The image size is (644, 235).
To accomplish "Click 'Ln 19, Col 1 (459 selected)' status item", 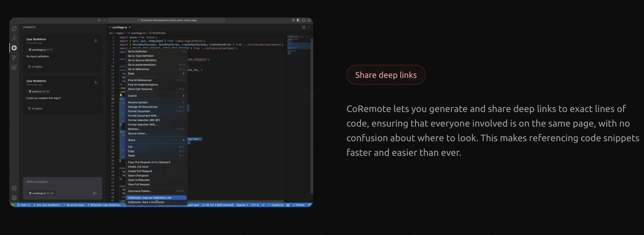I will click(x=218, y=205).
